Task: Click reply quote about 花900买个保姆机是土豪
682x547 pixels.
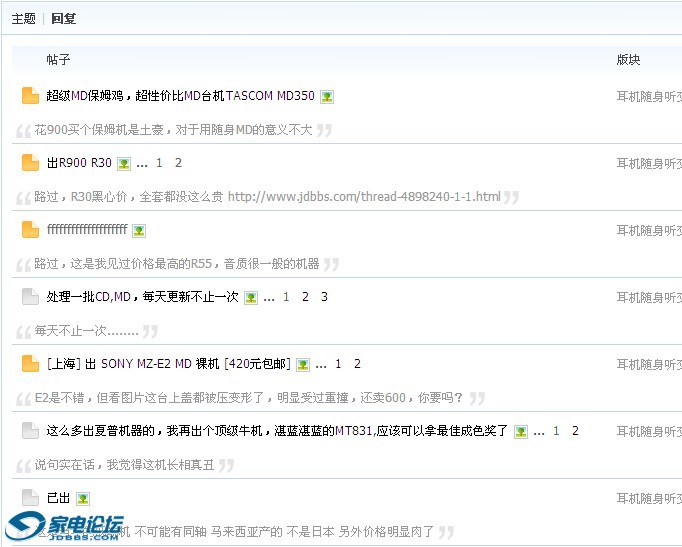Action: pos(173,130)
